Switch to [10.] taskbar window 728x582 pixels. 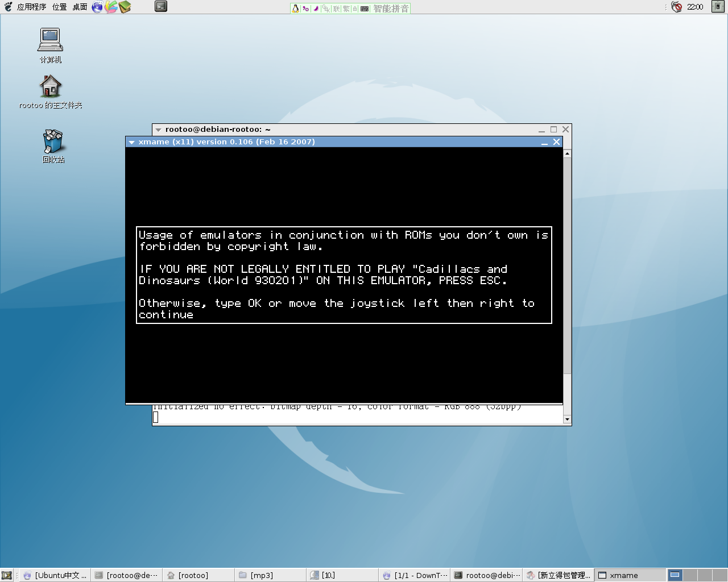[341, 575]
